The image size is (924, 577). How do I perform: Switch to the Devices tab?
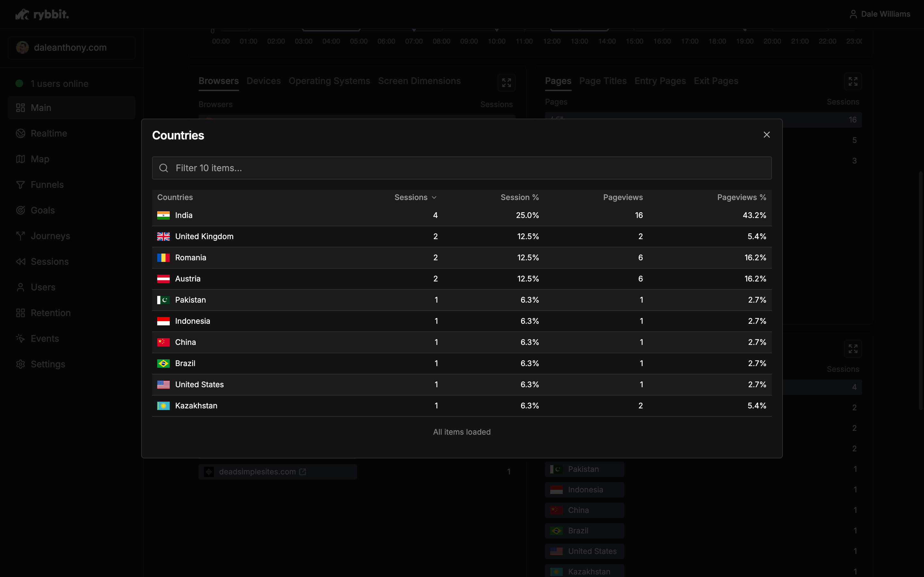(263, 81)
